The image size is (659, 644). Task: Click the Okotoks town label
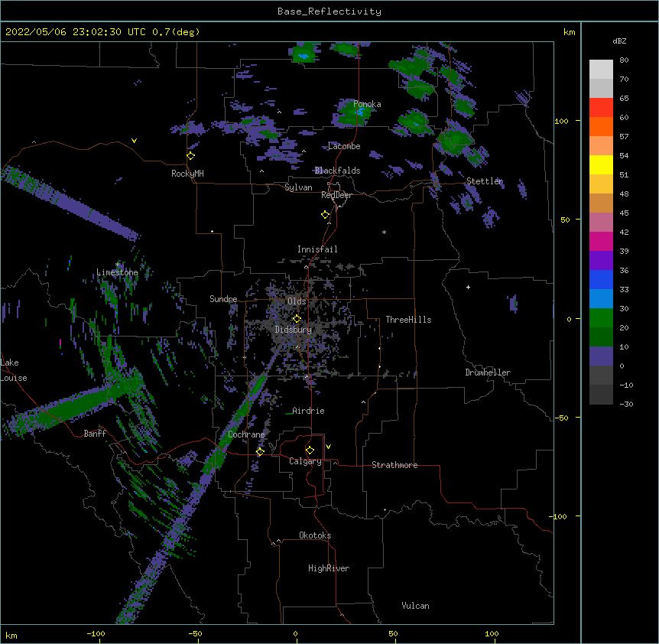315,535
